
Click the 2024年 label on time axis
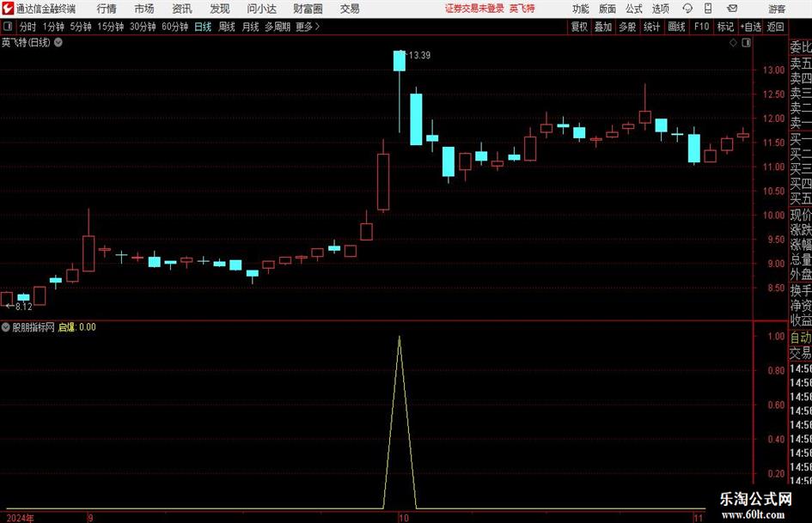click(21, 518)
